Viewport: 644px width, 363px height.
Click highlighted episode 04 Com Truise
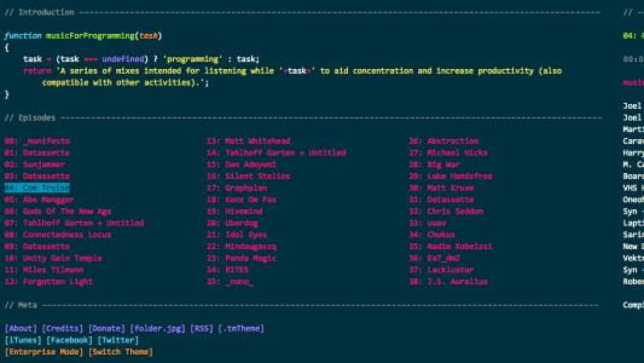(37, 188)
